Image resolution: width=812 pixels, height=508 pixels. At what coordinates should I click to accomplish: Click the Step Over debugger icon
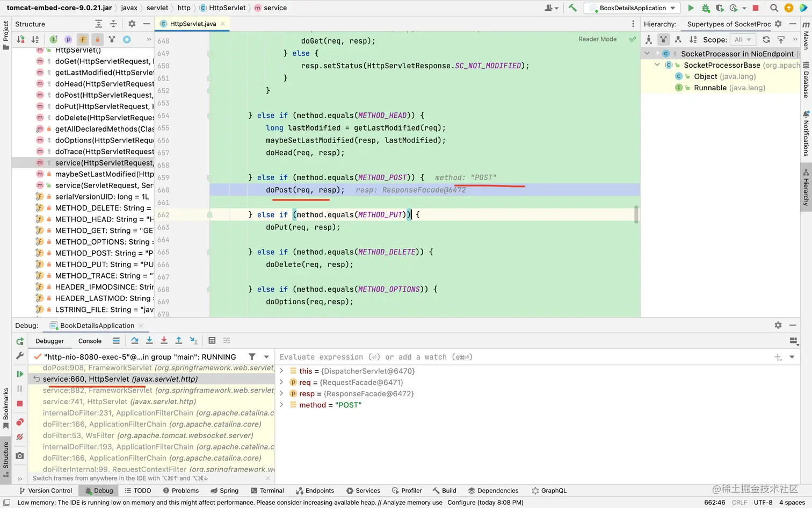[135, 341]
